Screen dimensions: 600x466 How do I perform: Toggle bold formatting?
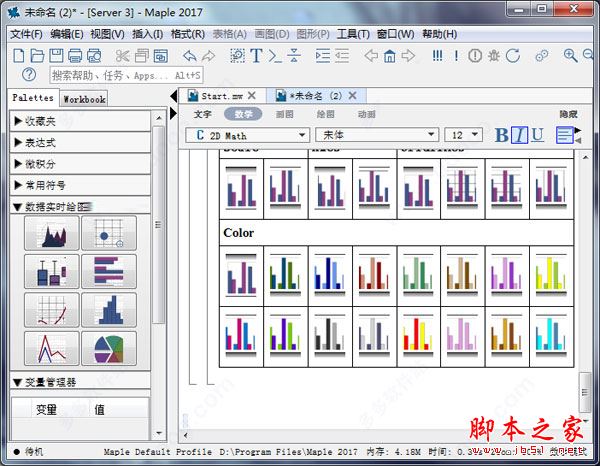(502, 135)
